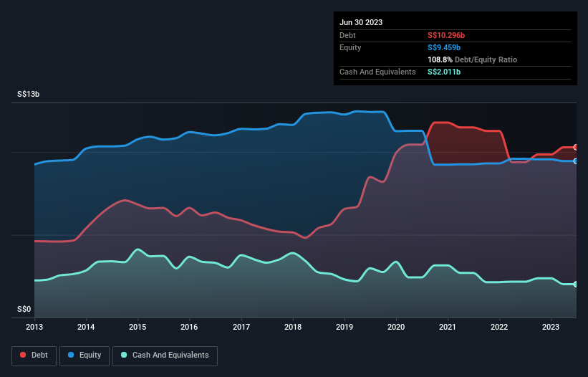Click the 2013 x-axis label
Screen dimensions: 588x377
34,327
